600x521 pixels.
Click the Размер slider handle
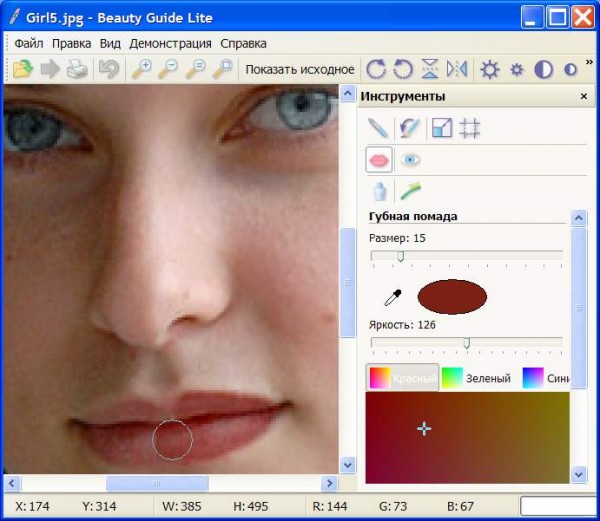click(400, 257)
